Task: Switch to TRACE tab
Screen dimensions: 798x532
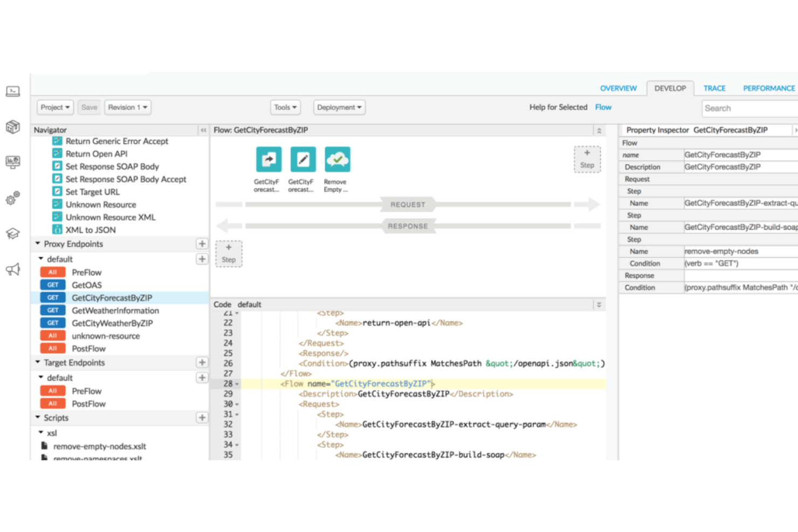Action: click(x=714, y=88)
